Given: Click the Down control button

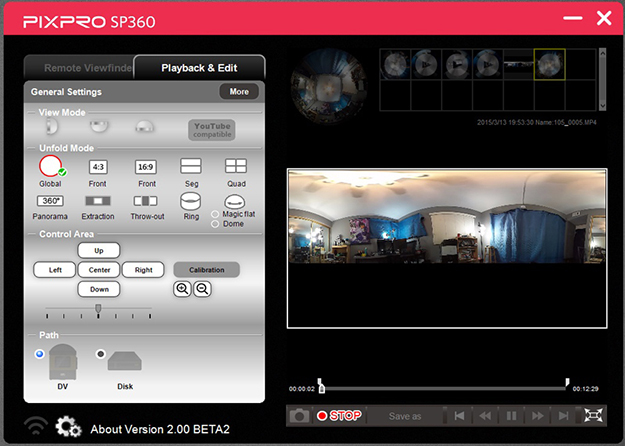Looking at the screenshot, I should coord(99,289).
